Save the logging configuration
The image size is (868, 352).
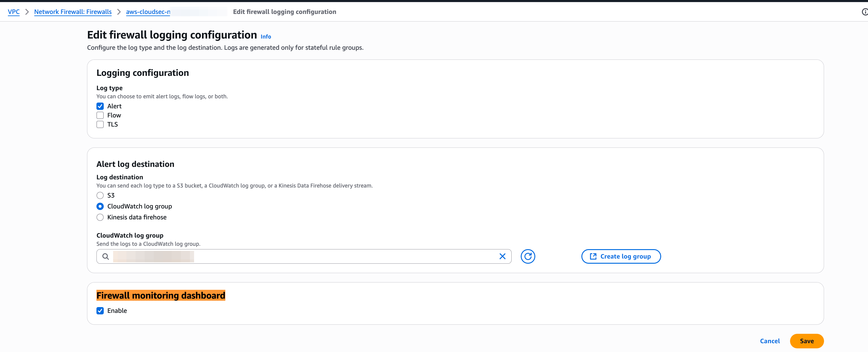806,341
